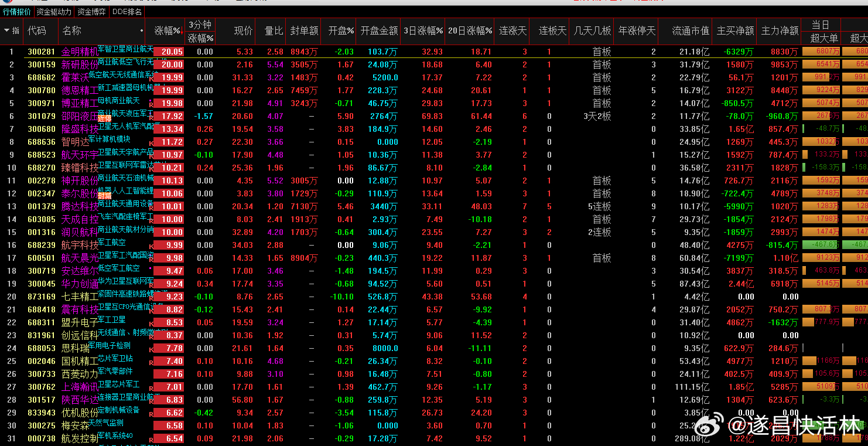Viewport: 868px width, 446px height.
Task: Sort by the 封单额 column header
Action: pyautogui.click(x=305, y=30)
